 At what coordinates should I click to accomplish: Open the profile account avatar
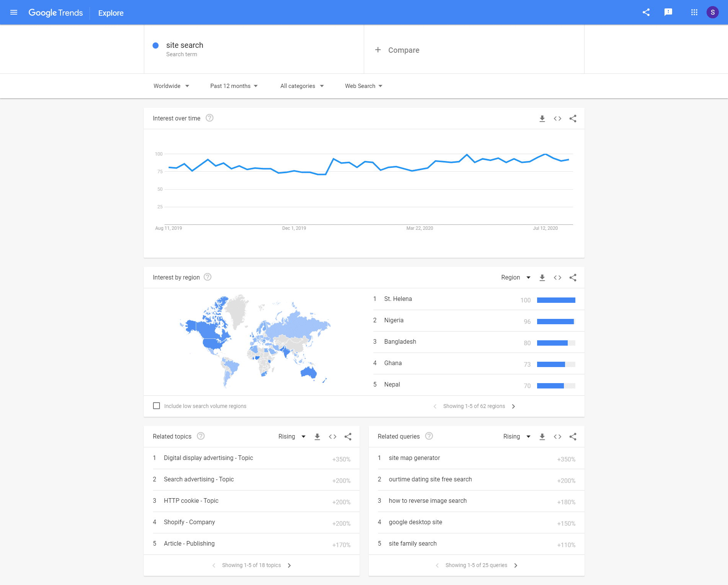[712, 12]
